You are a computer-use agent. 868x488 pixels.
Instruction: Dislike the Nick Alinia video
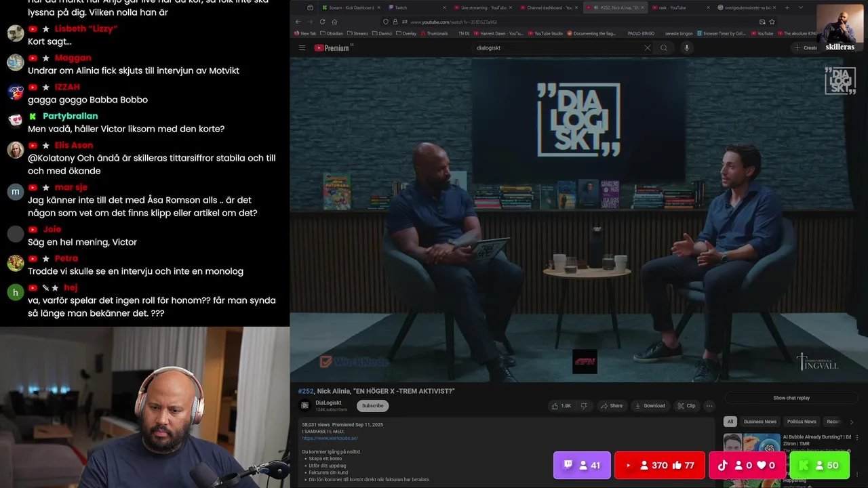(584, 406)
